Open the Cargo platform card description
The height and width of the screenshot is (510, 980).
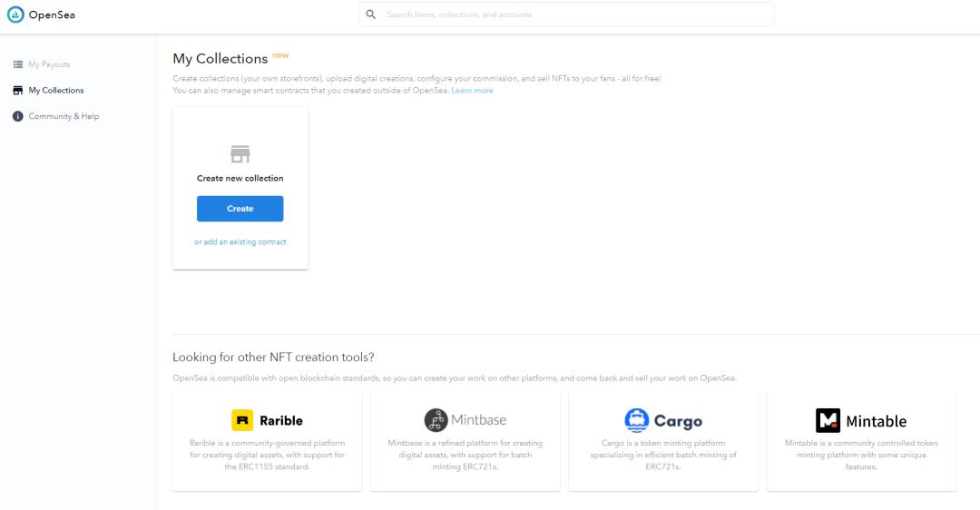click(663, 455)
